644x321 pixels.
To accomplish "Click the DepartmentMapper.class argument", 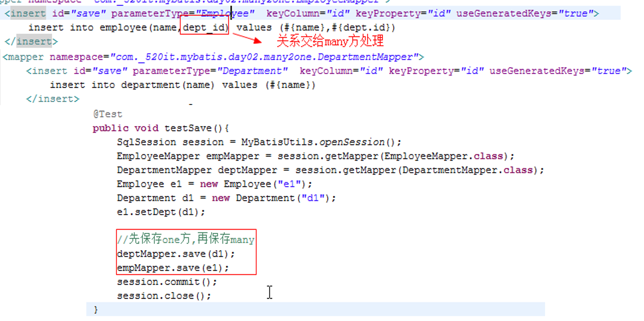I will pyautogui.click(x=467, y=170).
